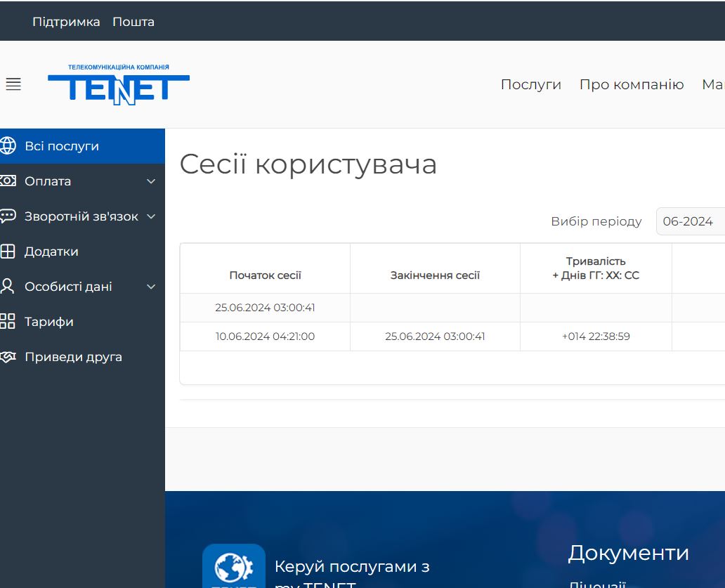Click the tiles icon beside Тарифи
This screenshot has height=588, width=725.
tap(8, 322)
